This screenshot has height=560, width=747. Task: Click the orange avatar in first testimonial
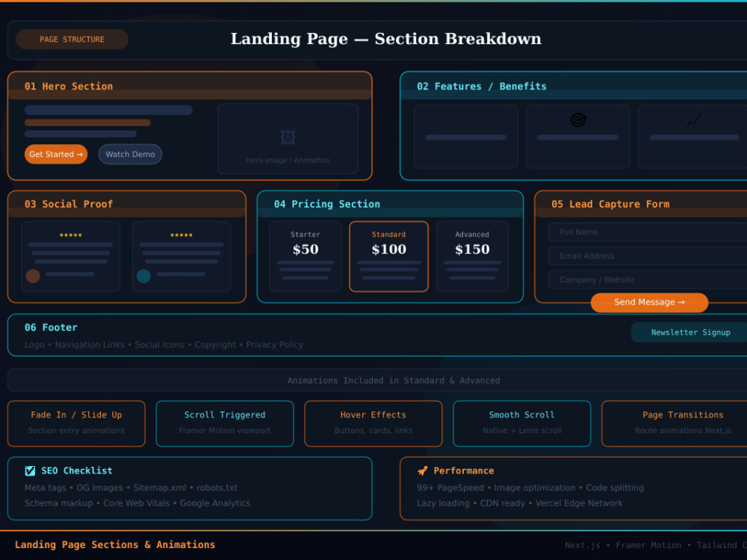[33, 276]
